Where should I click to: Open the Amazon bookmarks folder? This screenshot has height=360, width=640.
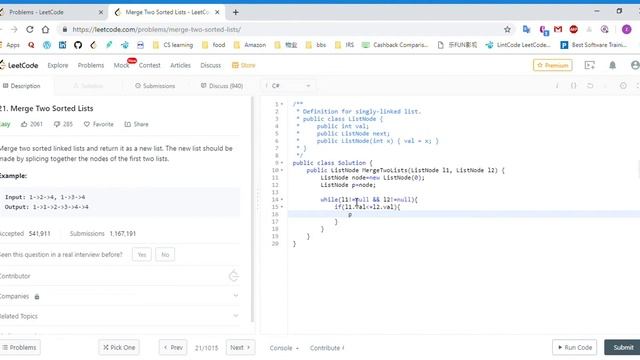[250, 45]
